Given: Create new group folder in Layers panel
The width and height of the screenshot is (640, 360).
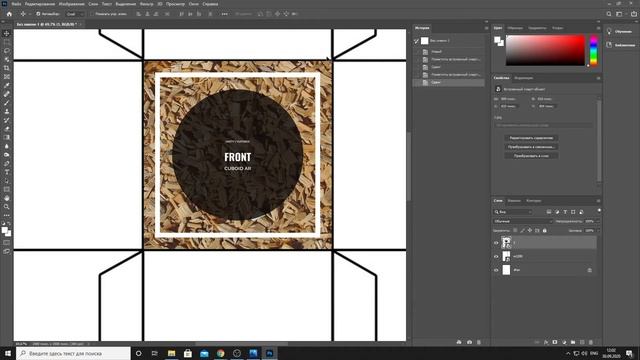Looking at the screenshot, I should click(x=573, y=342).
